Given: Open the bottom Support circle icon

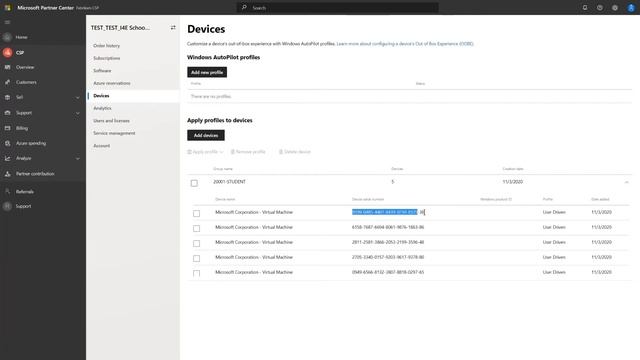Looking at the screenshot, I should 7,206.
